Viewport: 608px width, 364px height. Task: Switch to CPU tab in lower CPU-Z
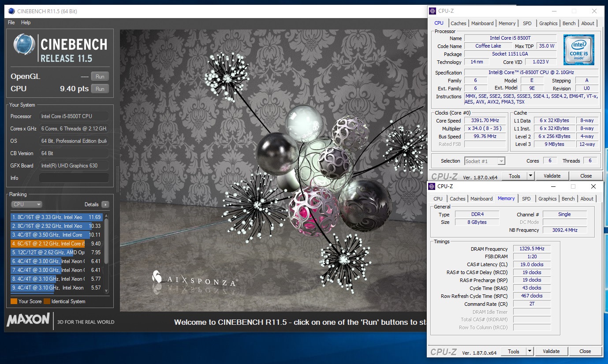tap(438, 199)
